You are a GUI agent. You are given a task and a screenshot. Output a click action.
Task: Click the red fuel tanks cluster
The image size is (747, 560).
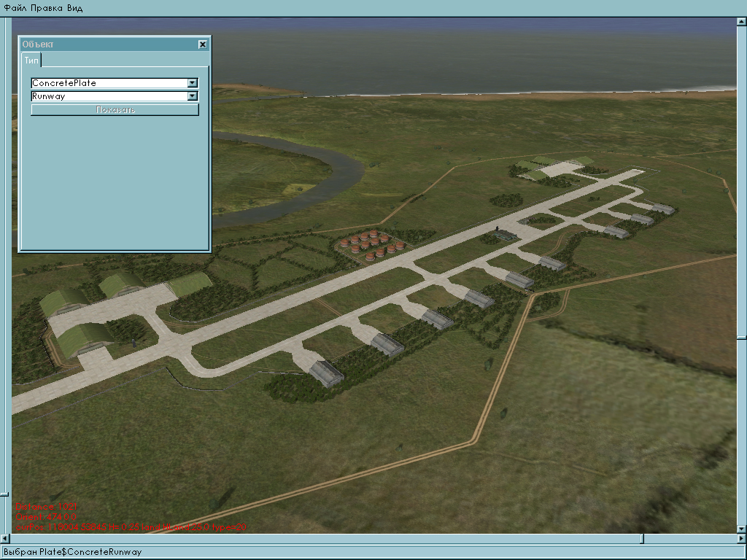[x=373, y=245]
